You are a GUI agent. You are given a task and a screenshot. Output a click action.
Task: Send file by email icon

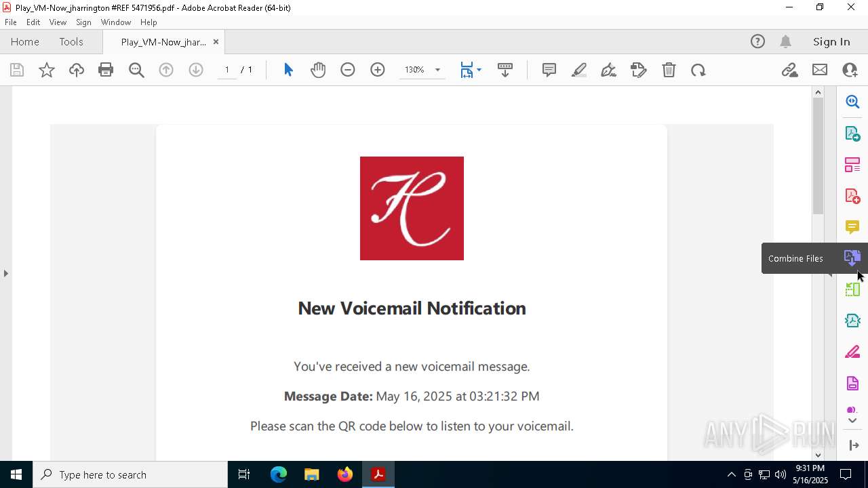point(820,70)
